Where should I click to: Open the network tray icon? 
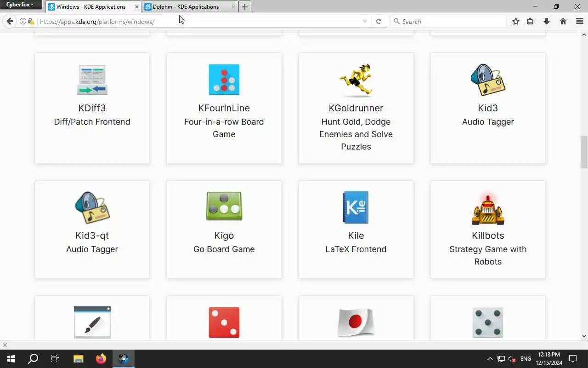click(501, 359)
